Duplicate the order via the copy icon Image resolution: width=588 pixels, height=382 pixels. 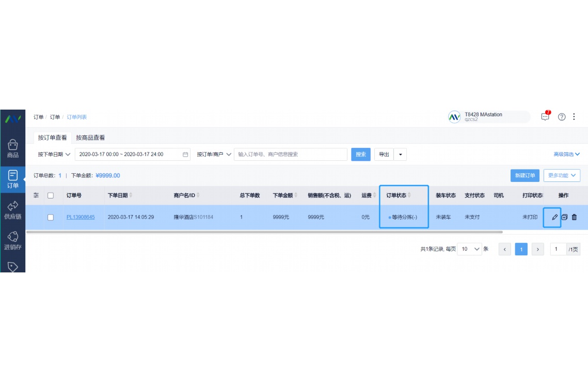(x=564, y=217)
